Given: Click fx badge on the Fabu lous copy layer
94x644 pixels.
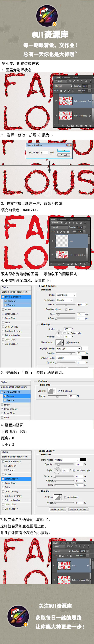Looking at the screenshot, I should click(90, 116).
